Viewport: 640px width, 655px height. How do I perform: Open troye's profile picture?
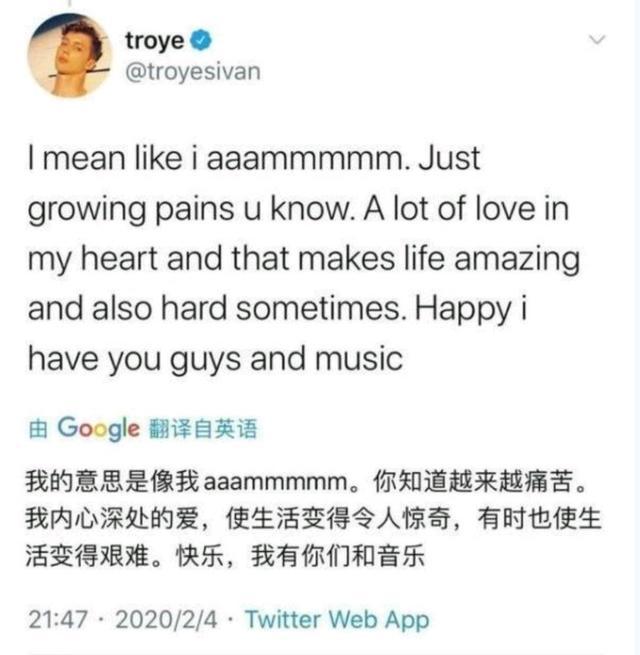click(70, 55)
